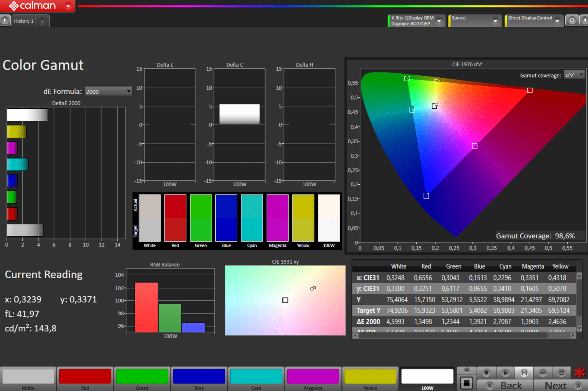Screen dimensions: 588x391
Task: Open the settings gear icon
Action: [x=572, y=21]
